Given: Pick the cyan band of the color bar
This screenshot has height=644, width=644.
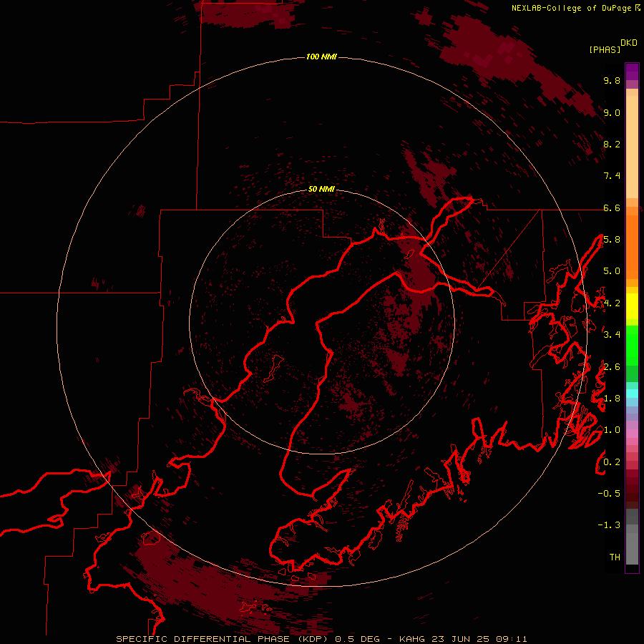Looking at the screenshot, I should point(632,394).
